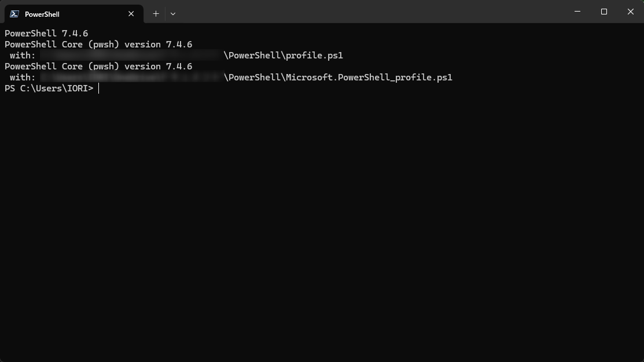The height and width of the screenshot is (362, 644).
Task: Open a new terminal tab
Action: click(156, 13)
